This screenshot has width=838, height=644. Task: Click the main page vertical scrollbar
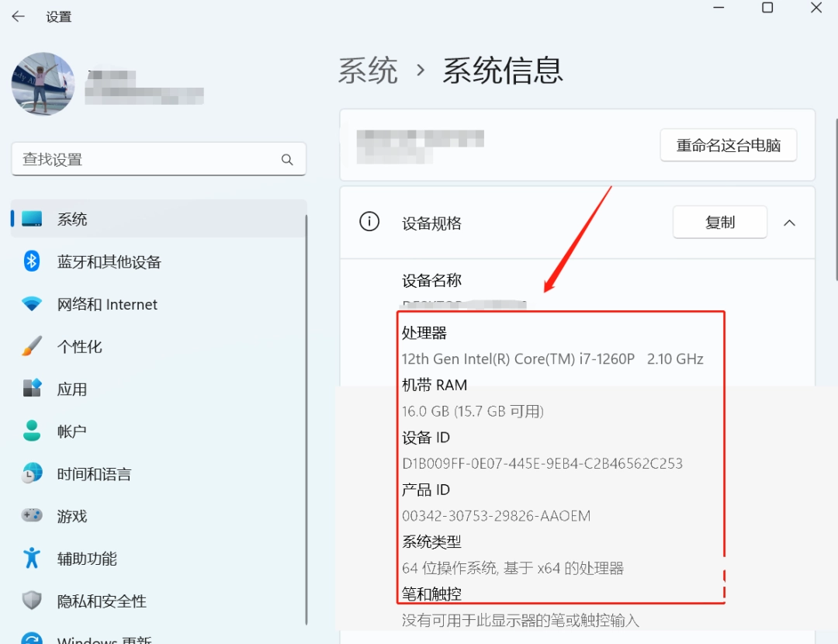[836, 199]
